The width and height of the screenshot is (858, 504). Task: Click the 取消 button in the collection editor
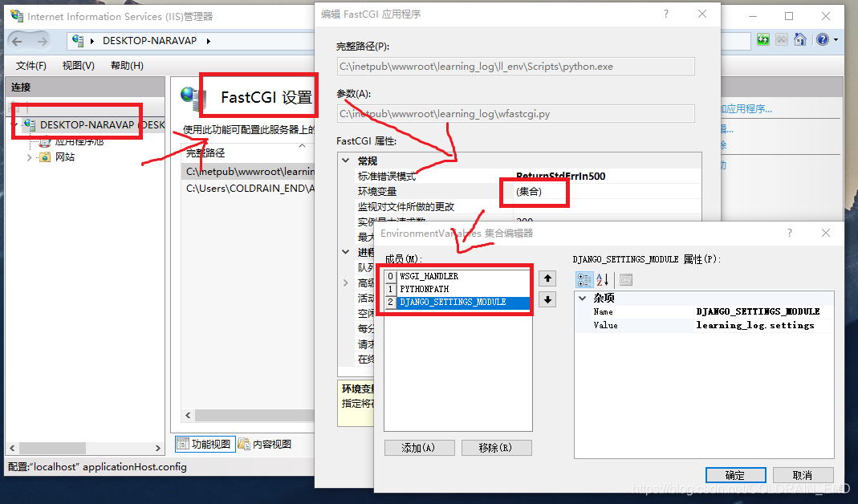click(802, 474)
